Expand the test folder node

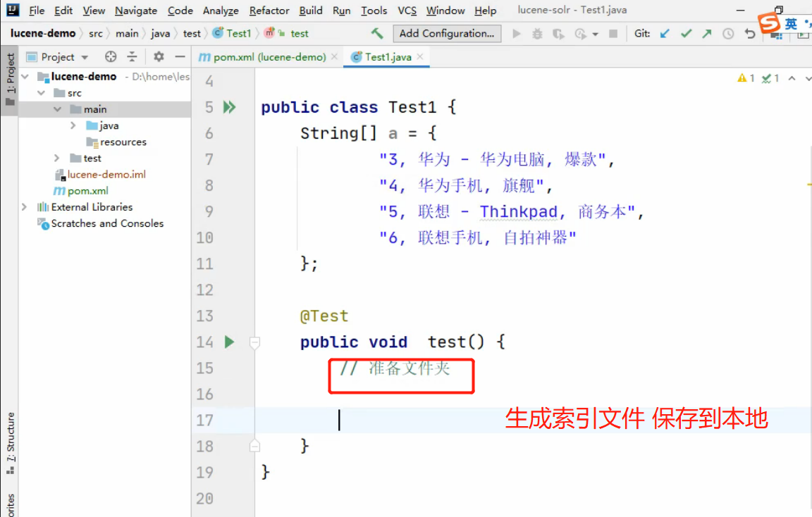coord(57,158)
